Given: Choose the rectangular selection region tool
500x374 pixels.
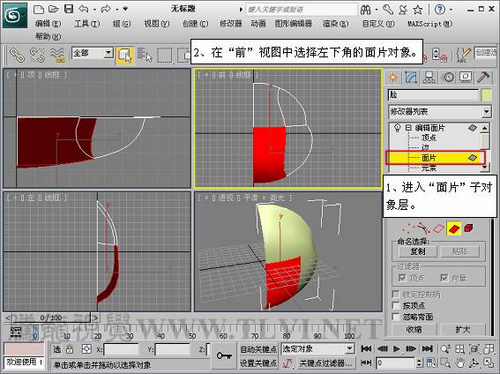Looking at the screenshot, I should (165, 55).
